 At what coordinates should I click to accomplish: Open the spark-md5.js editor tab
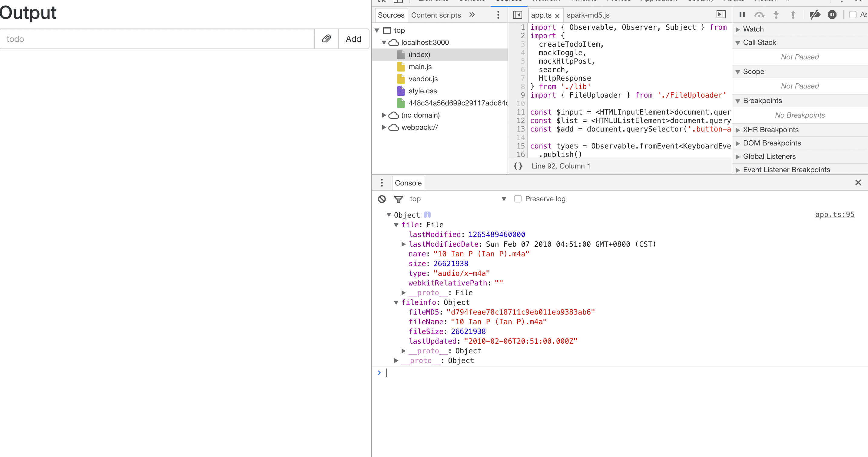pyautogui.click(x=588, y=15)
